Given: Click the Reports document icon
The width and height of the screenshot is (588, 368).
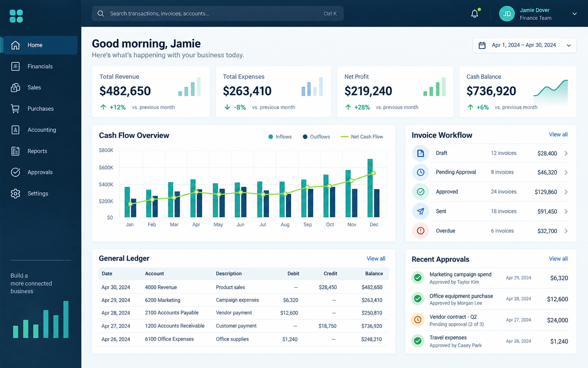Looking at the screenshot, I should (x=15, y=151).
